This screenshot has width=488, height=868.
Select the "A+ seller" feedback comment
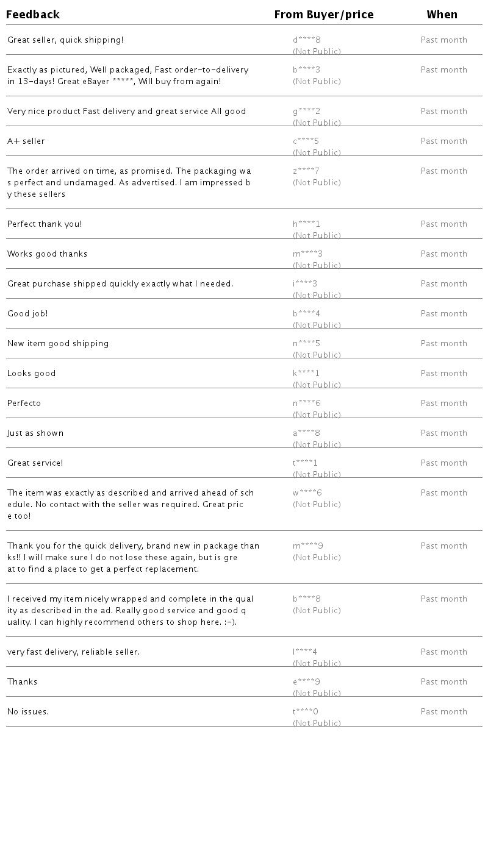pyautogui.click(x=26, y=141)
